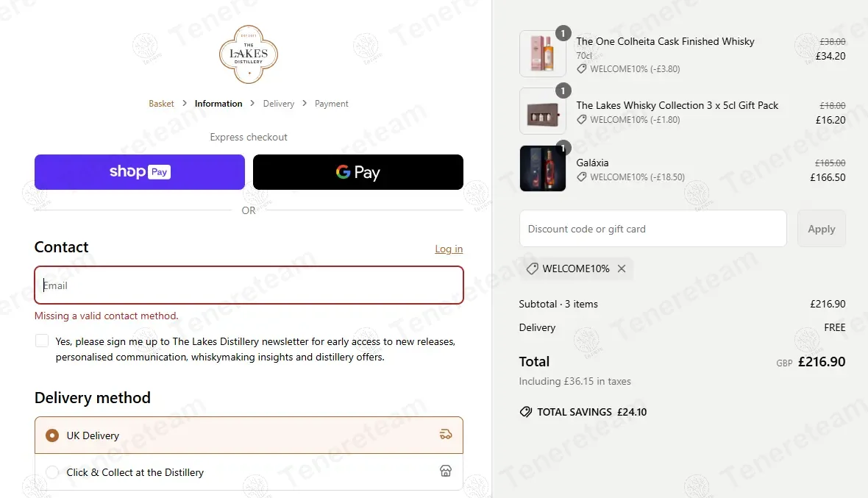Choose Click & Collect at the Distillery
868x498 pixels.
pyautogui.click(x=52, y=472)
